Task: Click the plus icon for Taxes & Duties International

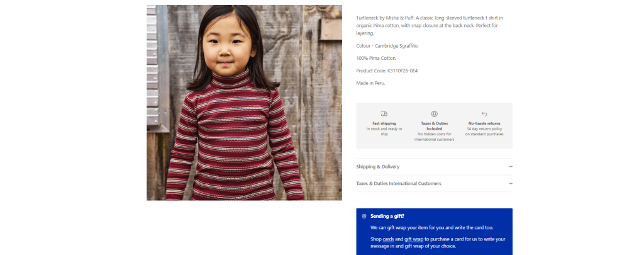Action: [x=511, y=183]
